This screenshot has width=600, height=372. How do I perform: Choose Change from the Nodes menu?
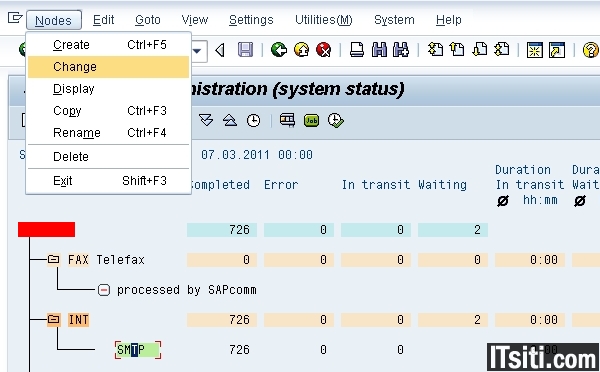(109, 67)
